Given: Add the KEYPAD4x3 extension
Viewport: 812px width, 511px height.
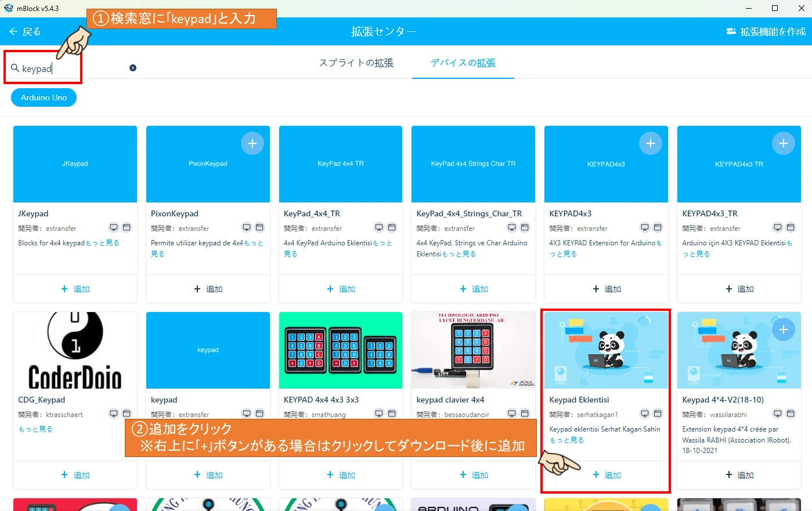Looking at the screenshot, I should [606, 289].
